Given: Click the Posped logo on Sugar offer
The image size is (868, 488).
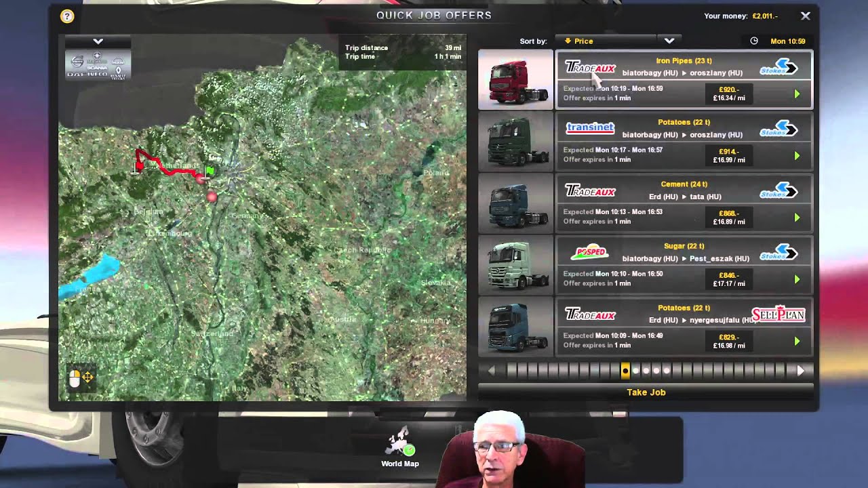Looking at the screenshot, I should click(x=590, y=253).
